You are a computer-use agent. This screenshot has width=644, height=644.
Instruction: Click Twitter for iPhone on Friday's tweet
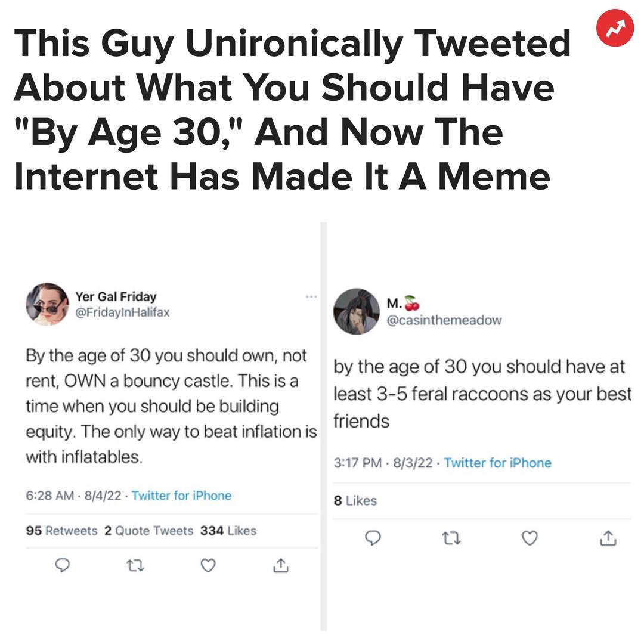(181, 496)
